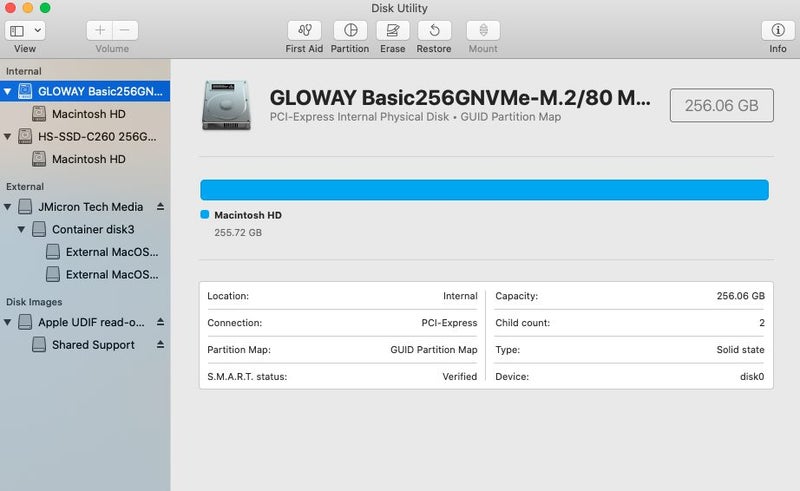Click the Connection: PCI-Express value
Viewport: 800px width, 491px height.
pos(449,323)
